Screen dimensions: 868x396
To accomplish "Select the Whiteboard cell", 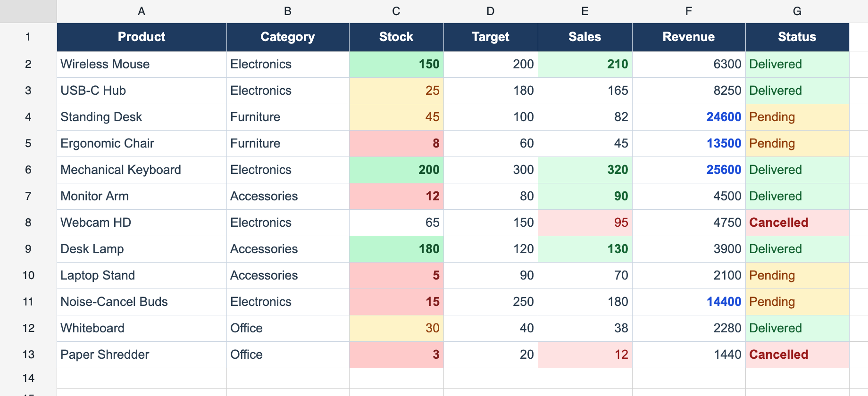I will point(142,328).
